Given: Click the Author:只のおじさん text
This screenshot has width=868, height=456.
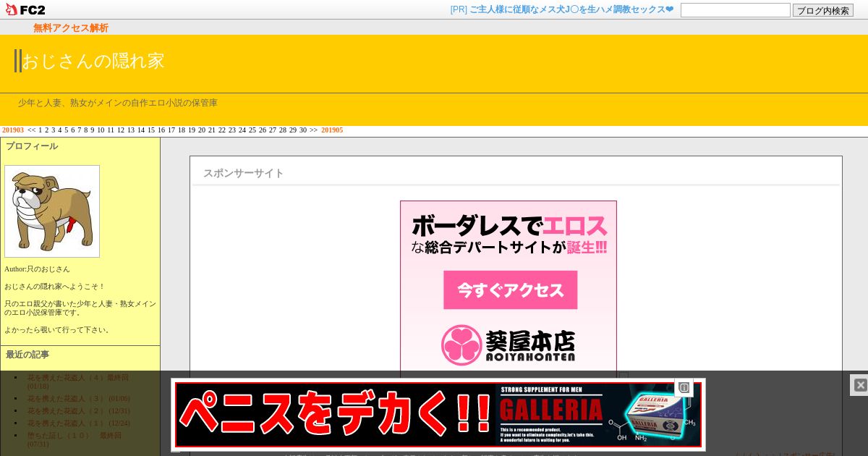Looking at the screenshot, I should click(x=37, y=269).
